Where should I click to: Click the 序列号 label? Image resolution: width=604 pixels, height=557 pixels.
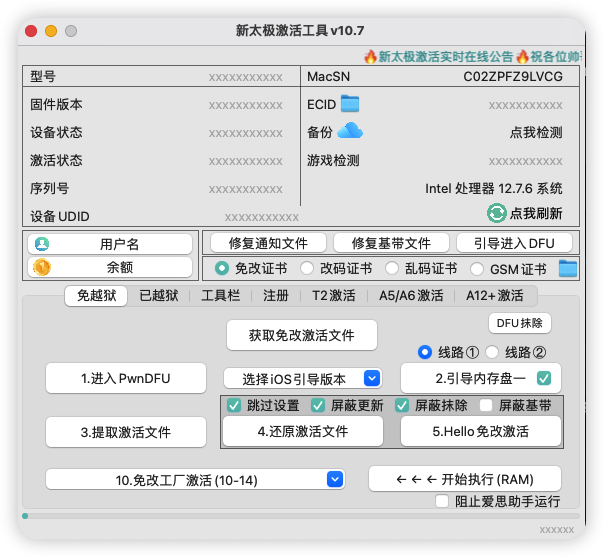pos(50,188)
